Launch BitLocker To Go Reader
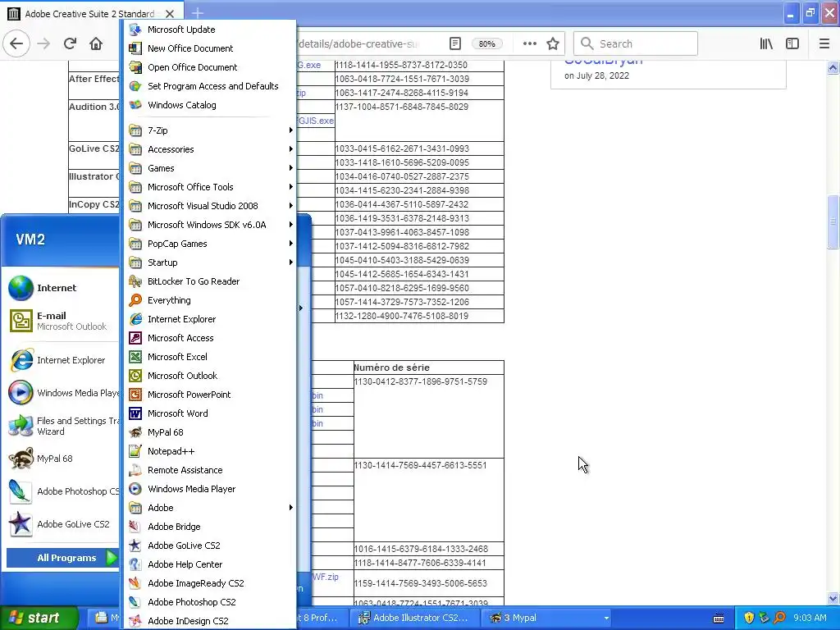The height and width of the screenshot is (630, 840). point(209,281)
